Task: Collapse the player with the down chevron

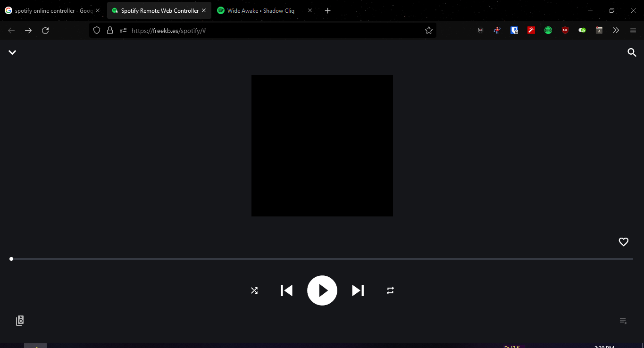Action: (12, 52)
